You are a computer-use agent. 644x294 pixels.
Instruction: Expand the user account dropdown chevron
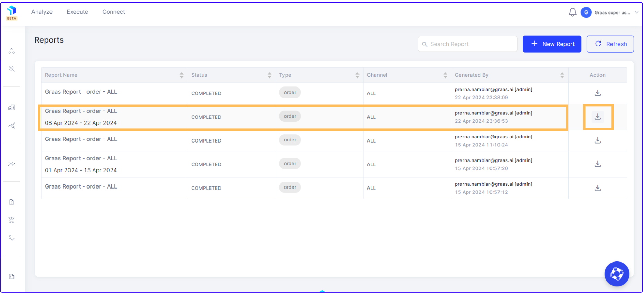[x=636, y=12]
